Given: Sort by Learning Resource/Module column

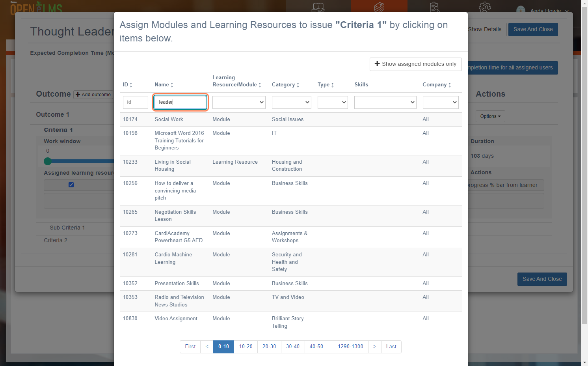Looking at the screenshot, I should (237, 81).
